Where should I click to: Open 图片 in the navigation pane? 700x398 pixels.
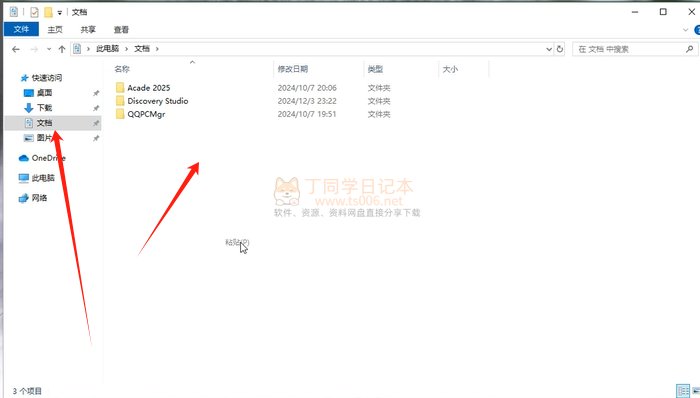[x=44, y=138]
